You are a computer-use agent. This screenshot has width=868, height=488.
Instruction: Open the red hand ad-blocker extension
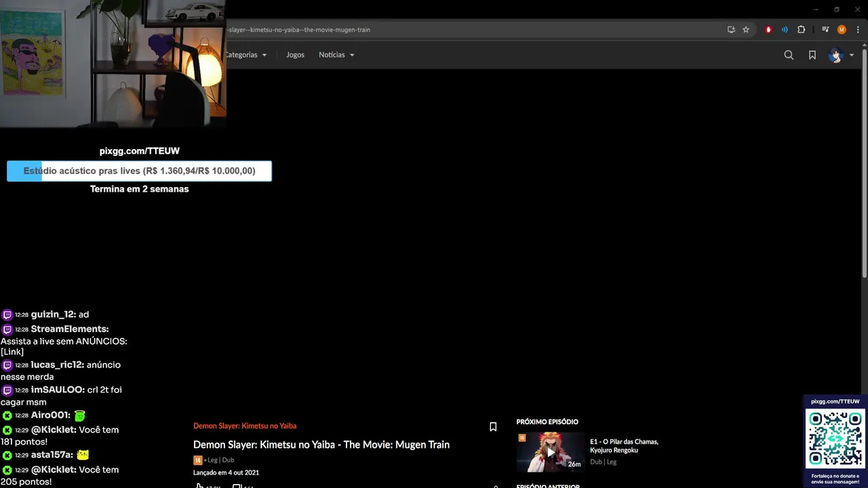tap(768, 30)
